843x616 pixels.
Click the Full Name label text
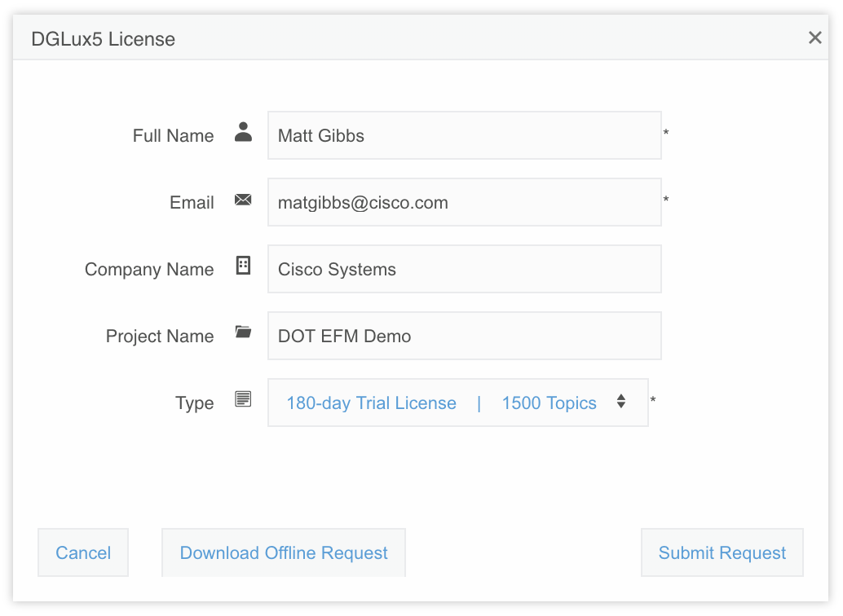click(173, 135)
